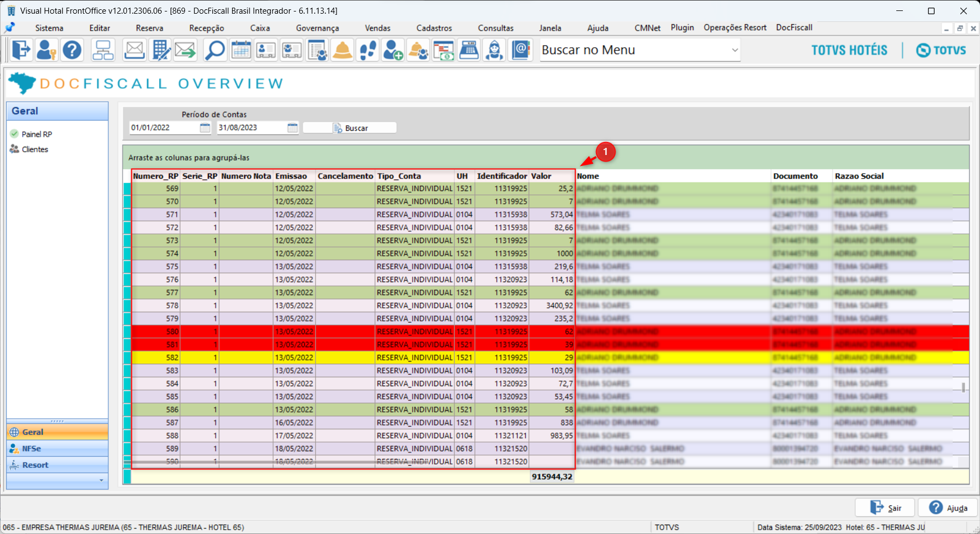The image size is (980, 534).
Task: Open the Cadastros menu
Action: [434, 28]
